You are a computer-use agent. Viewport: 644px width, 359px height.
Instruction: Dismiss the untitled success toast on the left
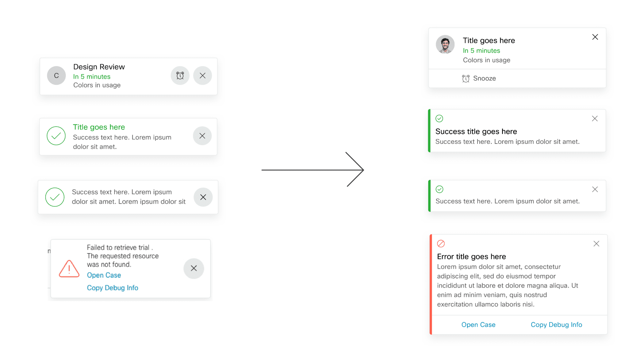203,197
